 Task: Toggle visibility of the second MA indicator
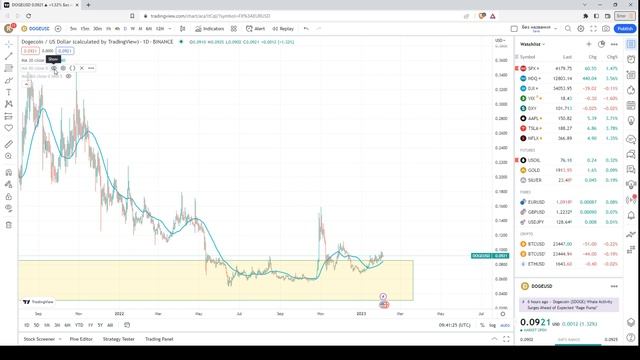coord(69,76)
